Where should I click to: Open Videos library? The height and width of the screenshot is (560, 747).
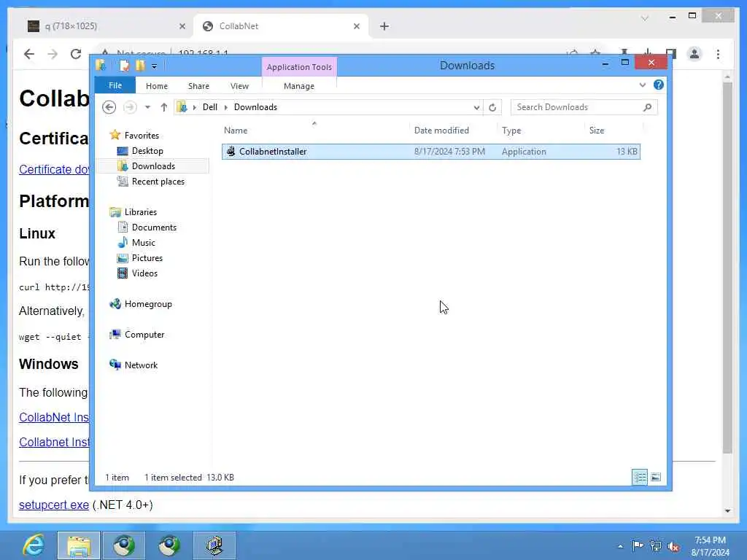coord(144,273)
